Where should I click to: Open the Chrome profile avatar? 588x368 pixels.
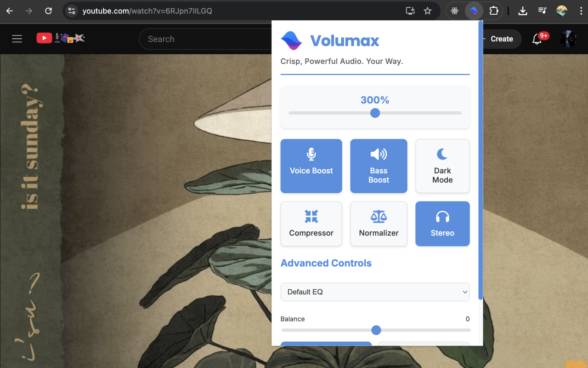click(x=561, y=11)
